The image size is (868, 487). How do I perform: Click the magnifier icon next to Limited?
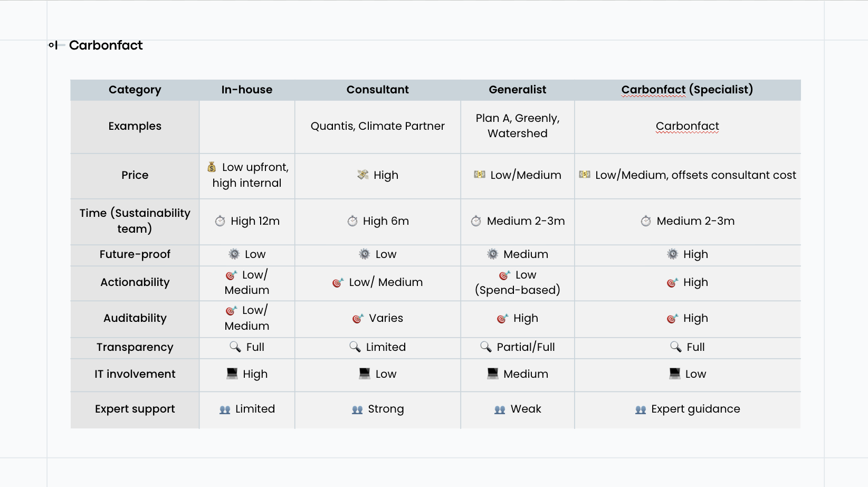coord(355,347)
